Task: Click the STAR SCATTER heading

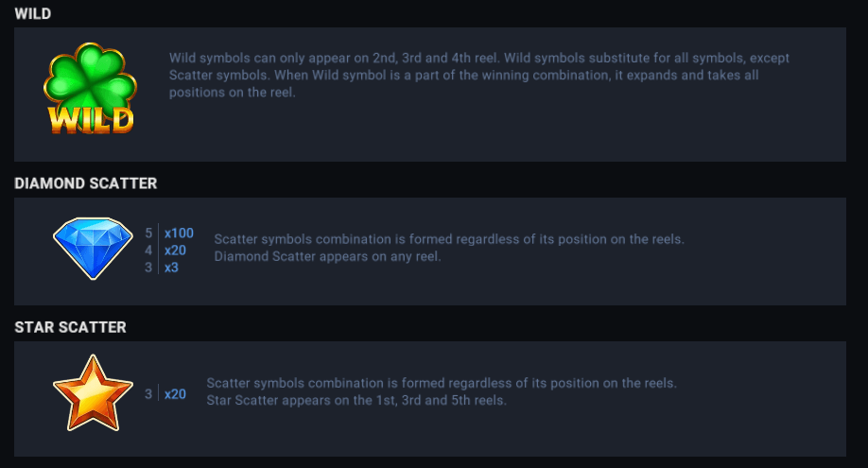Action: tap(71, 327)
